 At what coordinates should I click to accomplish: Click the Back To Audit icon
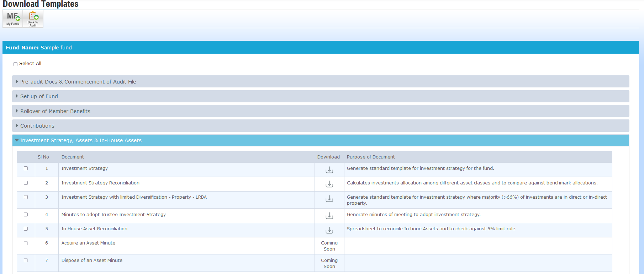click(x=33, y=19)
